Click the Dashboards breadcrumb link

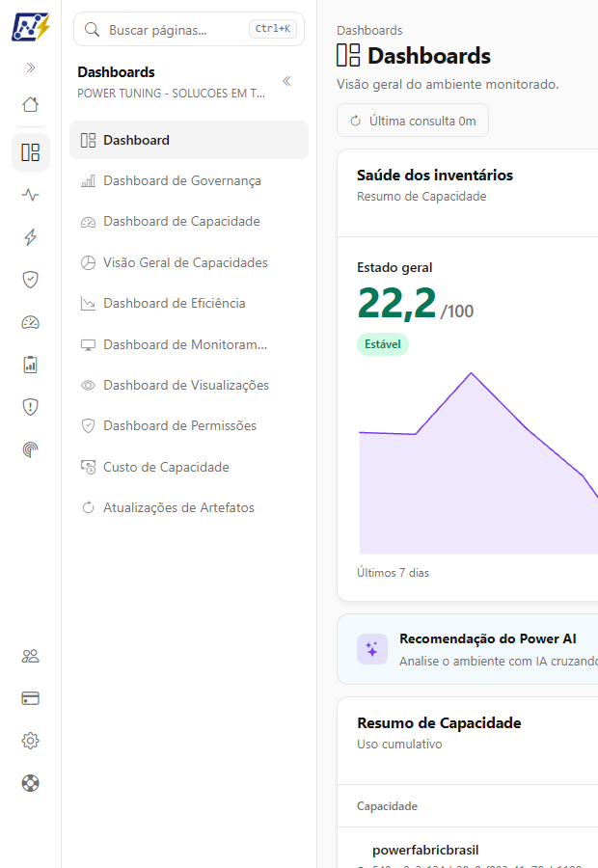coord(369,31)
